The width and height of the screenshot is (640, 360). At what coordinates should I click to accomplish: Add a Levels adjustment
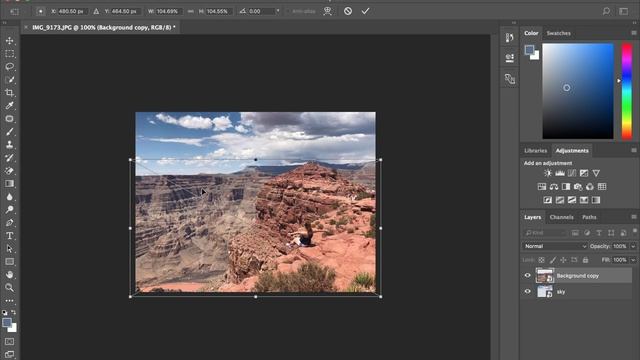pyautogui.click(x=560, y=173)
